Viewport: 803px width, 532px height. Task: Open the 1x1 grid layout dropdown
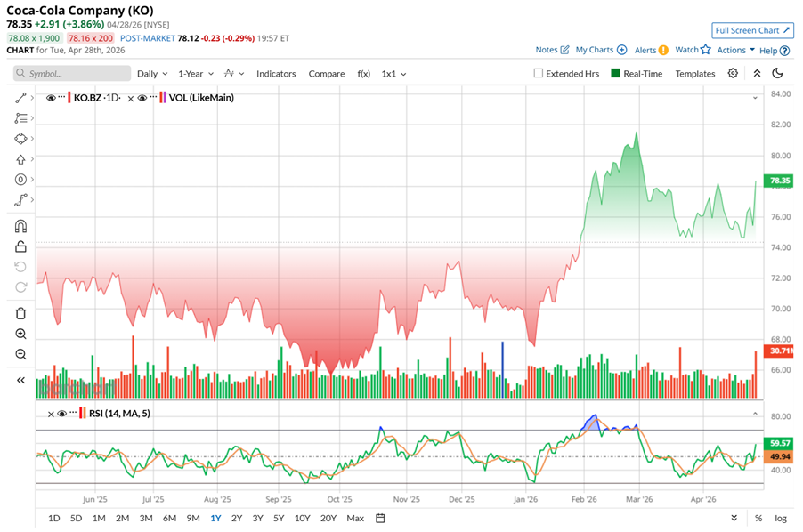(393, 74)
